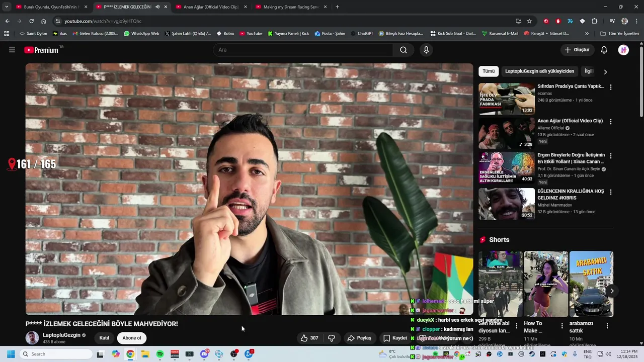Viewport: 644px width, 362px height.
Task: Open the LaptopluGezgin channel name link
Action: tap(61, 335)
